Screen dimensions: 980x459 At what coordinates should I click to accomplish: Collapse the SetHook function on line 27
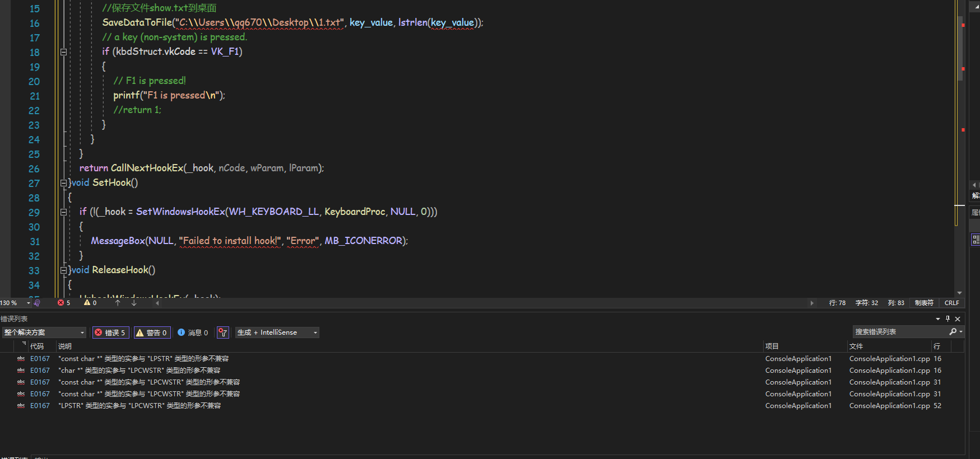coord(63,183)
